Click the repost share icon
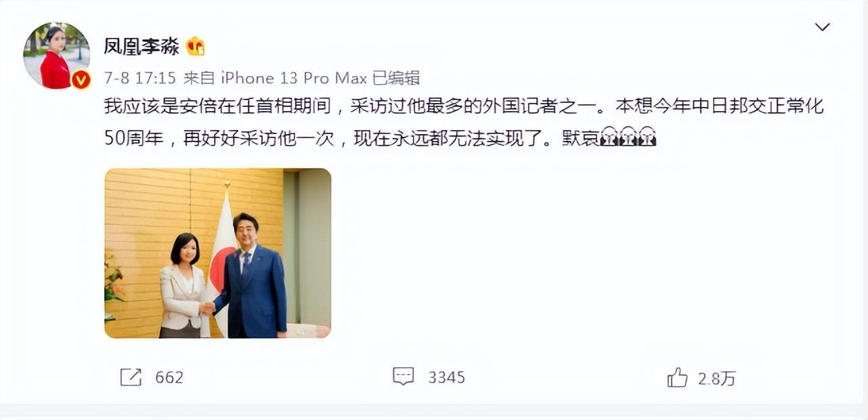The width and height of the screenshot is (868, 420). tap(131, 377)
